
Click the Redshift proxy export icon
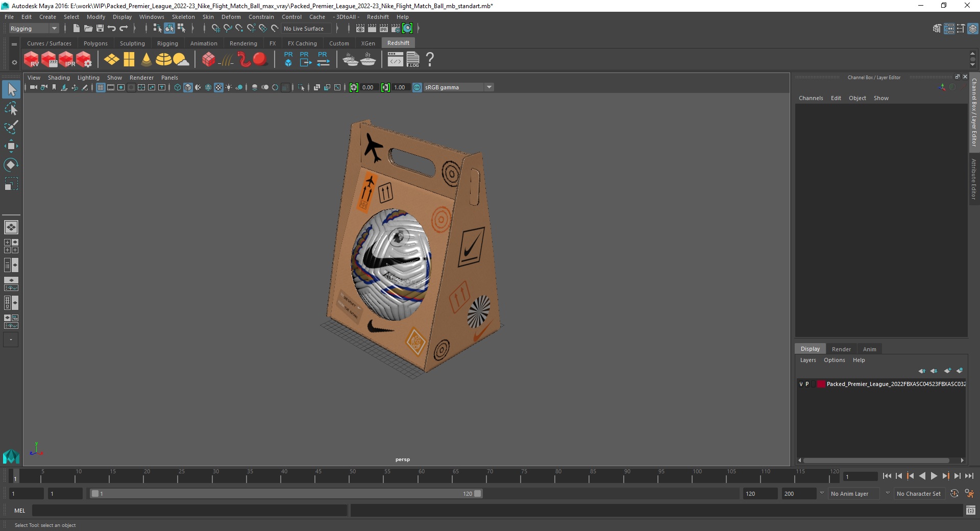305,59
